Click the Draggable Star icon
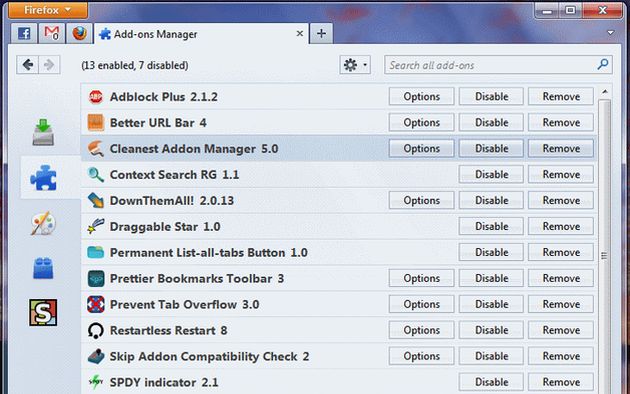This screenshot has height=394, width=630. point(96,227)
